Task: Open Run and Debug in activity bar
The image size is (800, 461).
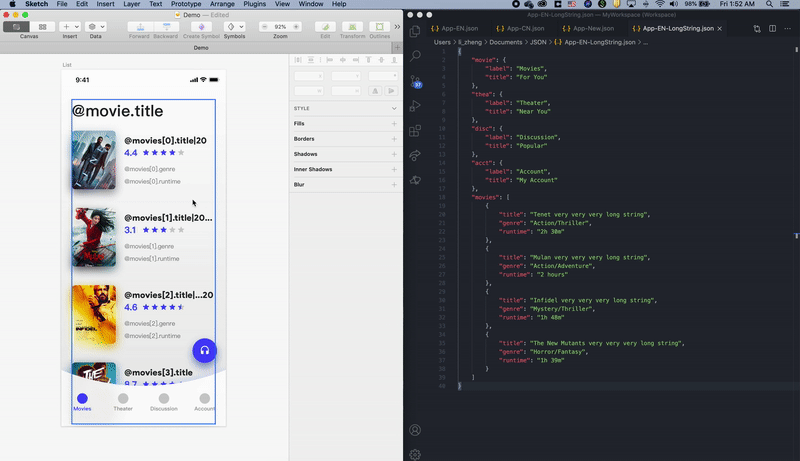Action: [415, 106]
